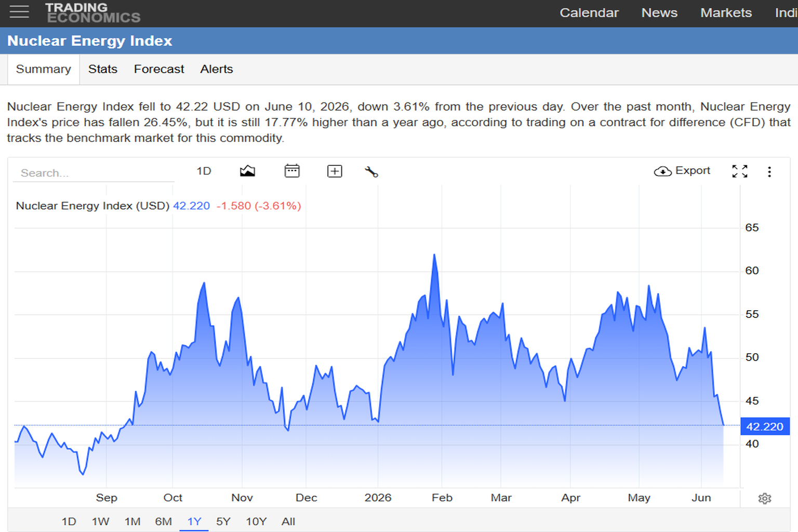Click the 42.220 current price label

pos(765,427)
